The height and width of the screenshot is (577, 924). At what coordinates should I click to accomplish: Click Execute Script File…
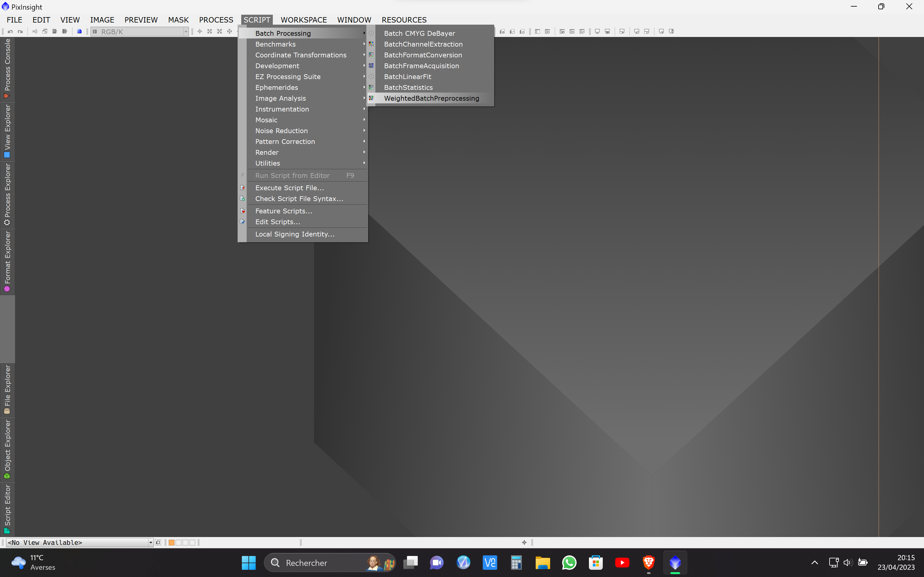click(289, 188)
